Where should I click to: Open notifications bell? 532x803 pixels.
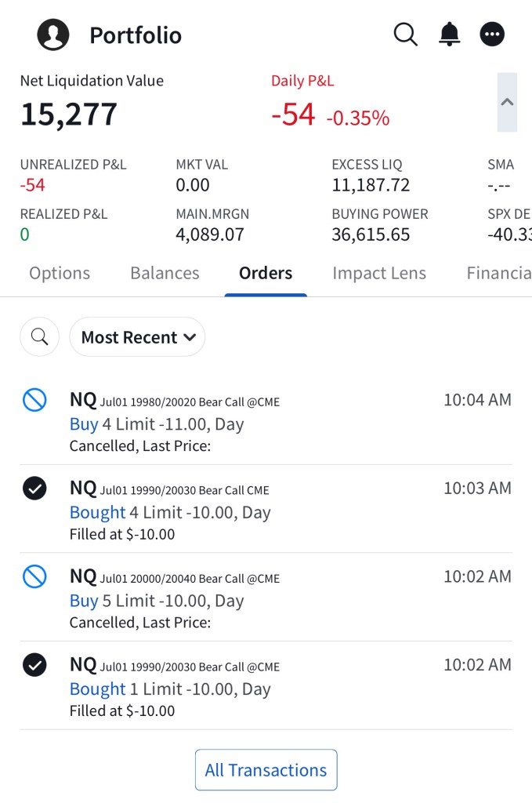pyautogui.click(x=449, y=35)
